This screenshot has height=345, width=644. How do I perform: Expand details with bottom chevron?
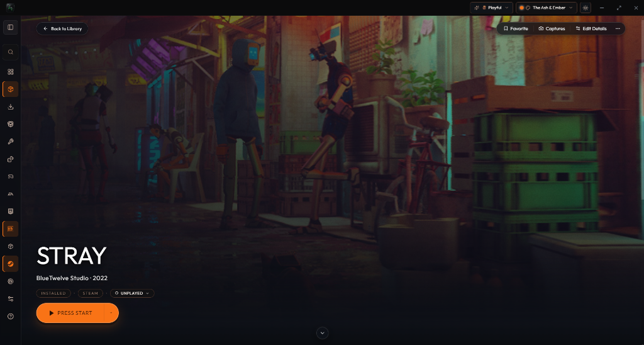click(x=323, y=333)
